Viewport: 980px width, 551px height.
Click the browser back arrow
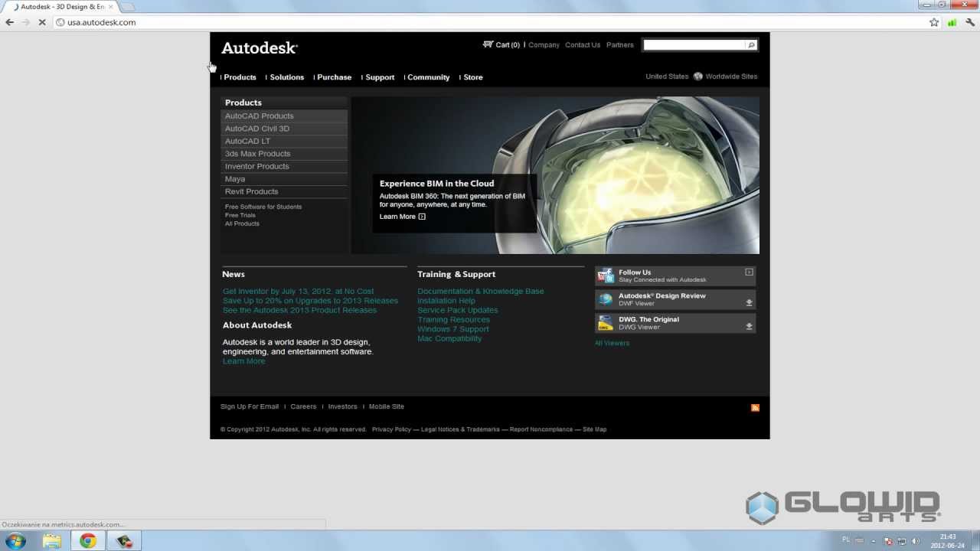tap(9, 22)
